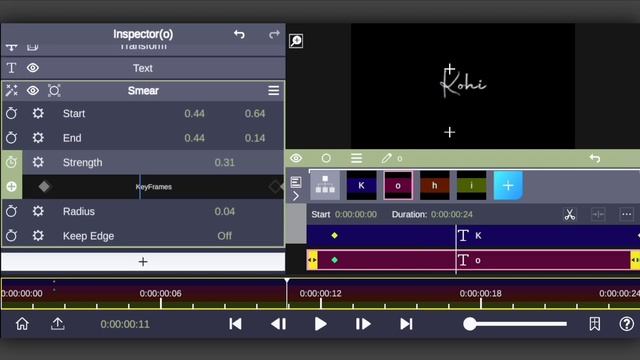640x360 pixels.
Task: Click timeline ruler at 0:00:00:18
Action: pyautogui.click(x=480, y=293)
